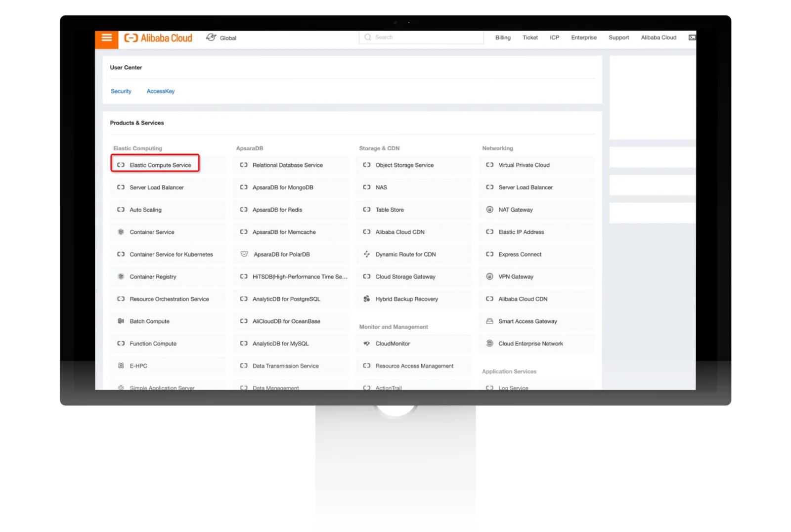Open AnalyticDB for MySQL
Viewport: 791px width, 532px height.
(291, 343)
